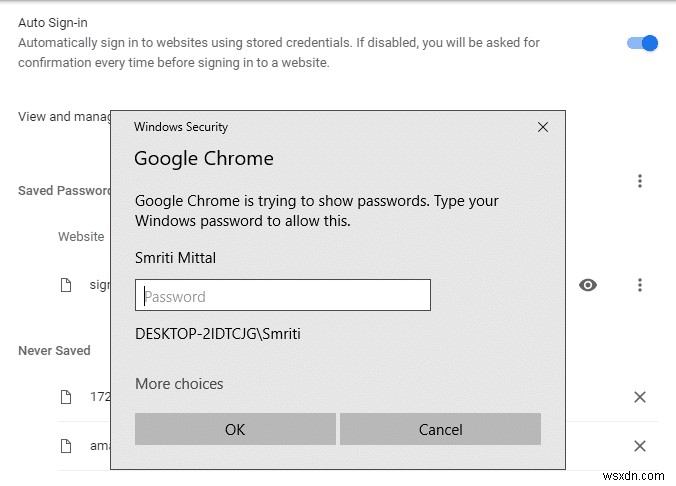Open the Saved Passwords three-dot menu

point(640,181)
